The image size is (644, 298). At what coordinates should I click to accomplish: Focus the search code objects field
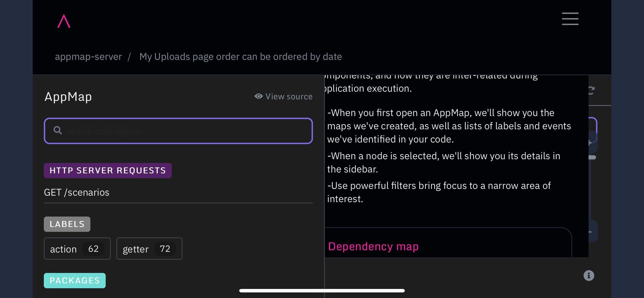coord(178,131)
